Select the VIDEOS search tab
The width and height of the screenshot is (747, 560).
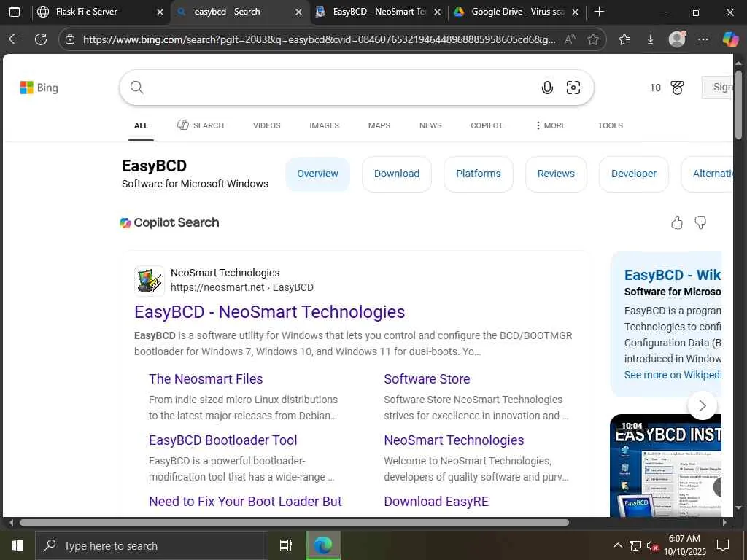click(266, 125)
